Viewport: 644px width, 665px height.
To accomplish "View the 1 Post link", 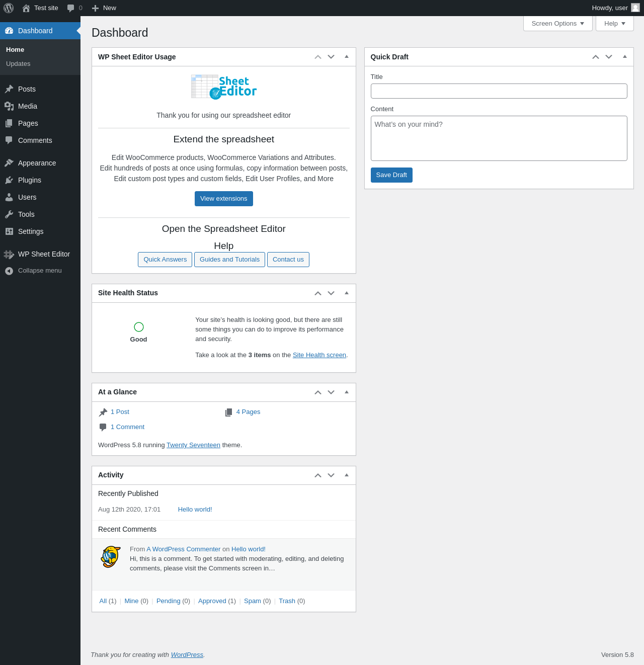I will [x=120, y=412].
